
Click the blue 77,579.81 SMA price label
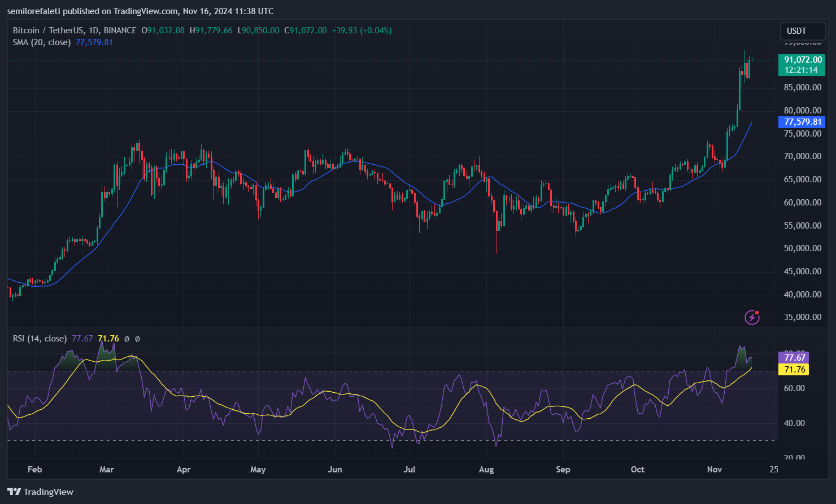pos(803,122)
